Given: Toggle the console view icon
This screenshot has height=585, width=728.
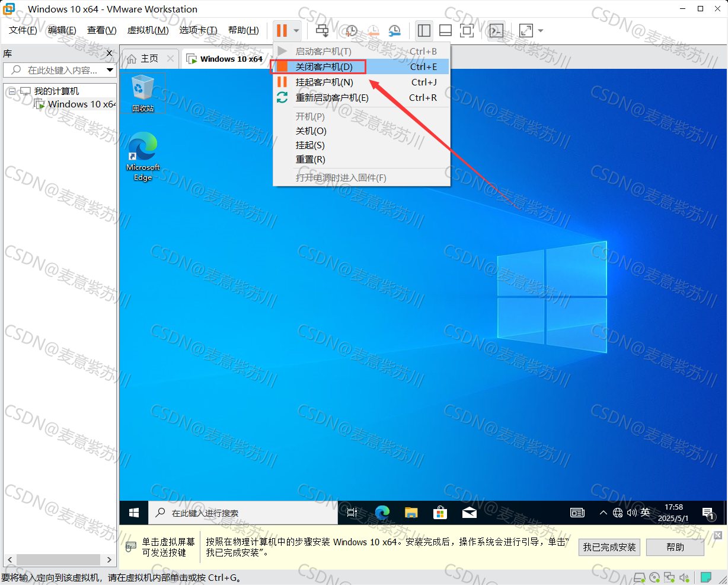Looking at the screenshot, I should pyautogui.click(x=496, y=30).
